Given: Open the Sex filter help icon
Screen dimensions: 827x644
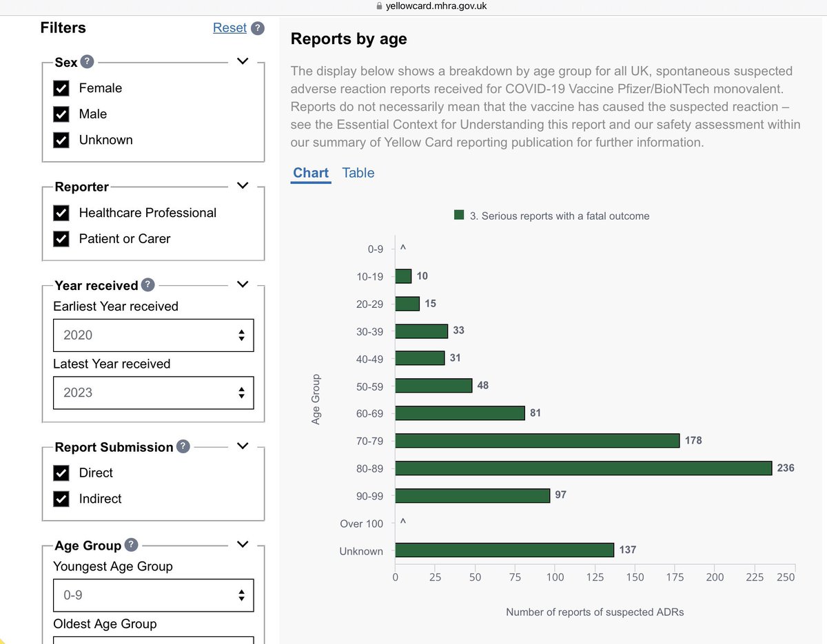Looking at the screenshot, I should 87,62.
